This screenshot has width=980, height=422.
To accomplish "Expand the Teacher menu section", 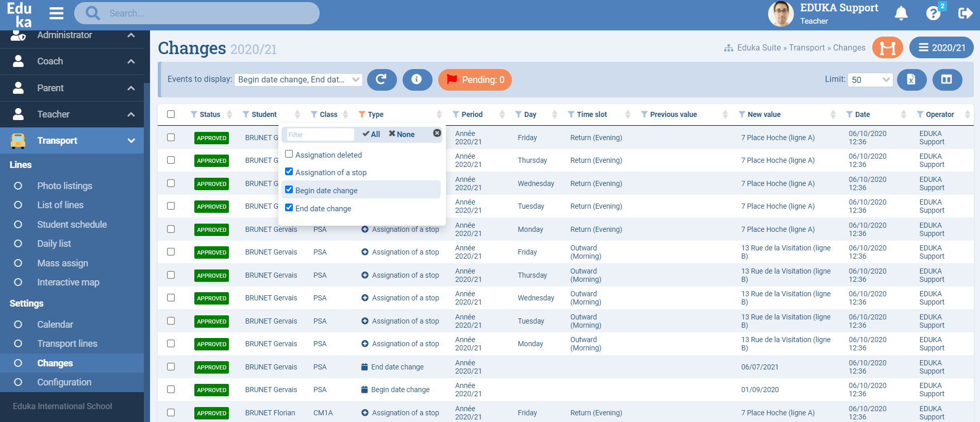I will [72, 114].
